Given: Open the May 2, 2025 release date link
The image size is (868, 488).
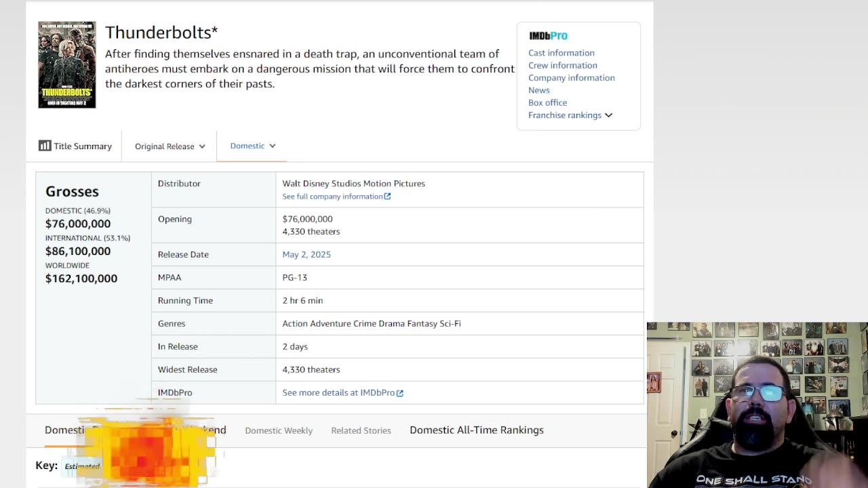Looking at the screenshot, I should (x=307, y=254).
